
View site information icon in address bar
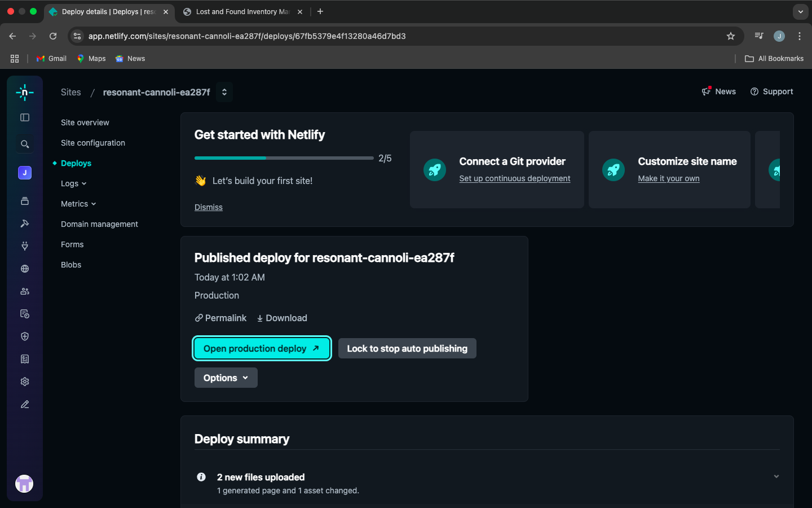click(78, 36)
